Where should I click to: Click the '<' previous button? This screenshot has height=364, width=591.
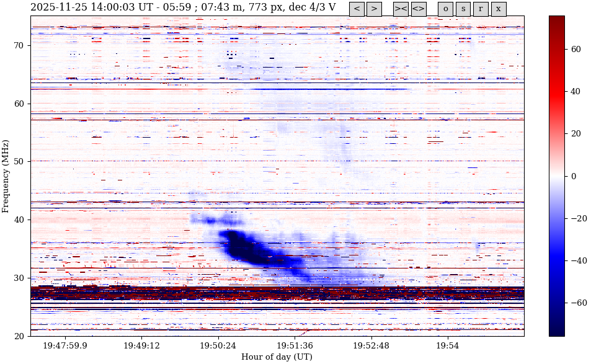pos(357,9)
